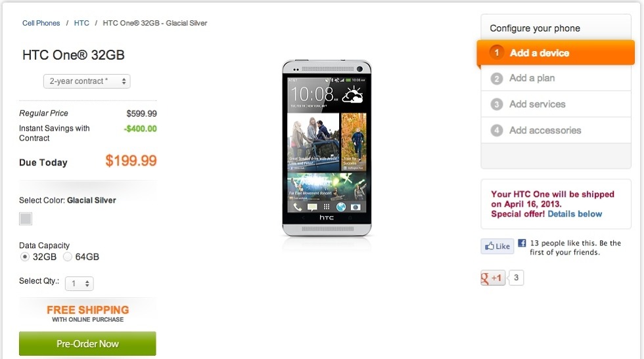The image size is (644, 359).
Task: Click the step 3 circle icon
Action: tap(497, 104)
